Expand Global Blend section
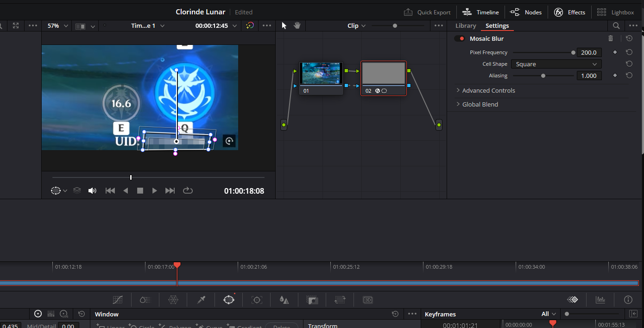 point(477,104)
